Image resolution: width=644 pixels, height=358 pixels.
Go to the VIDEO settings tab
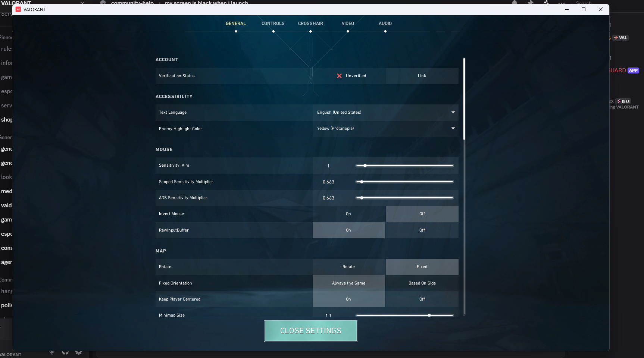[x=348, y=23]
